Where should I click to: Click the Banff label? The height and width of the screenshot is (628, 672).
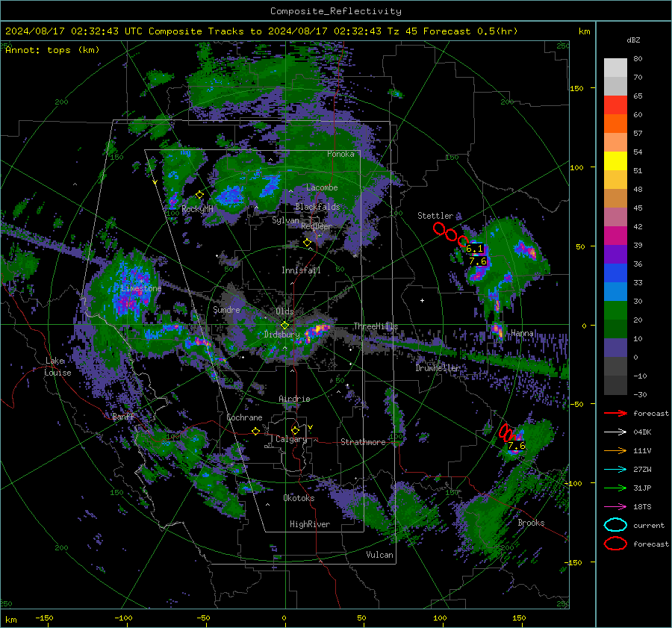coord(123,417)
